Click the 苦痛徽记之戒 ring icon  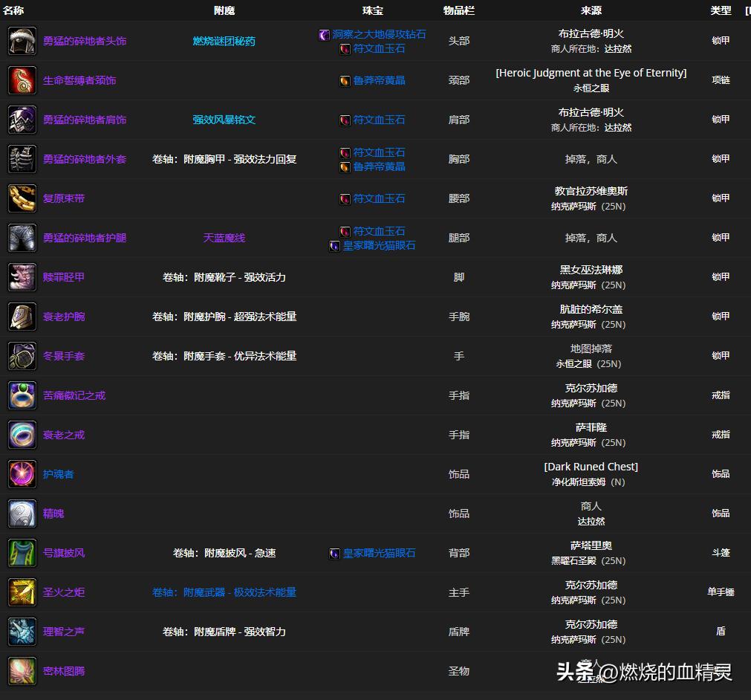(x=22, y=395)
